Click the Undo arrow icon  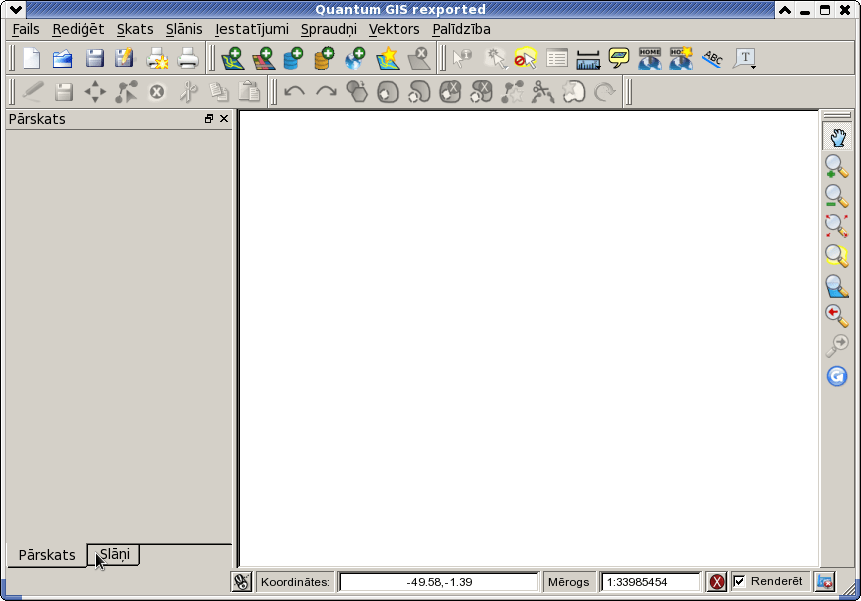pos(294,92)
